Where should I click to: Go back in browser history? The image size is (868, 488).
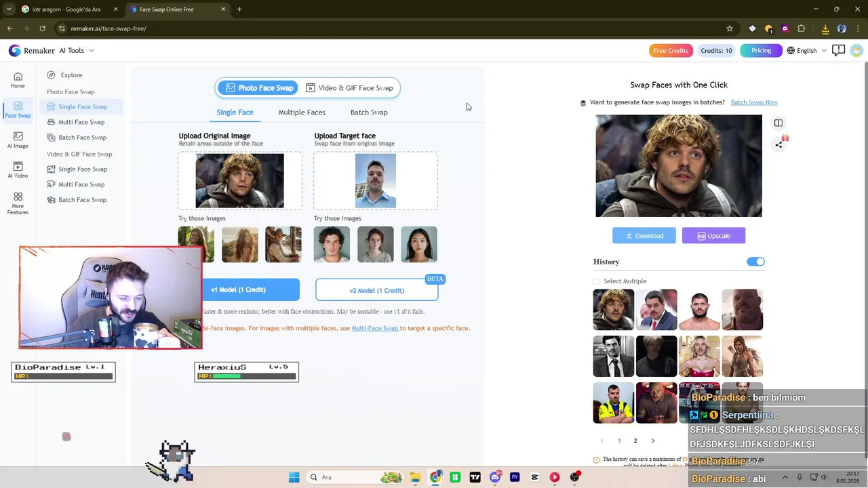coord(9,28)
